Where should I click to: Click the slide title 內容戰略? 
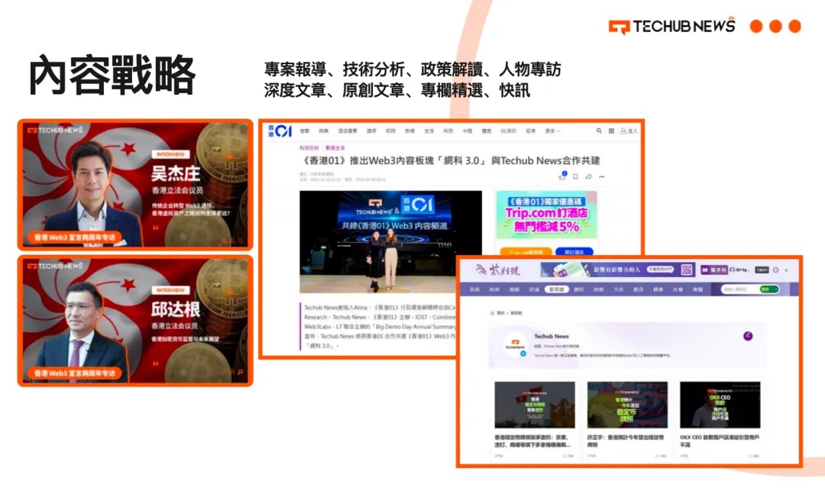click(x=112, y=76)
